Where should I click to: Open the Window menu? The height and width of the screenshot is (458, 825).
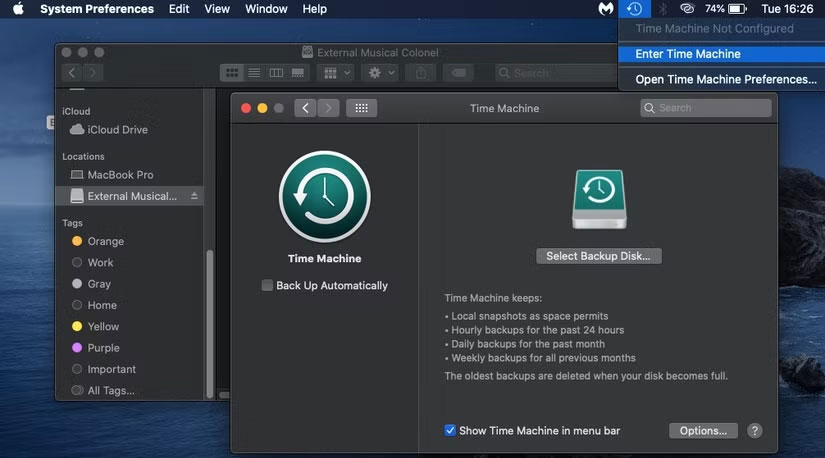266,9
